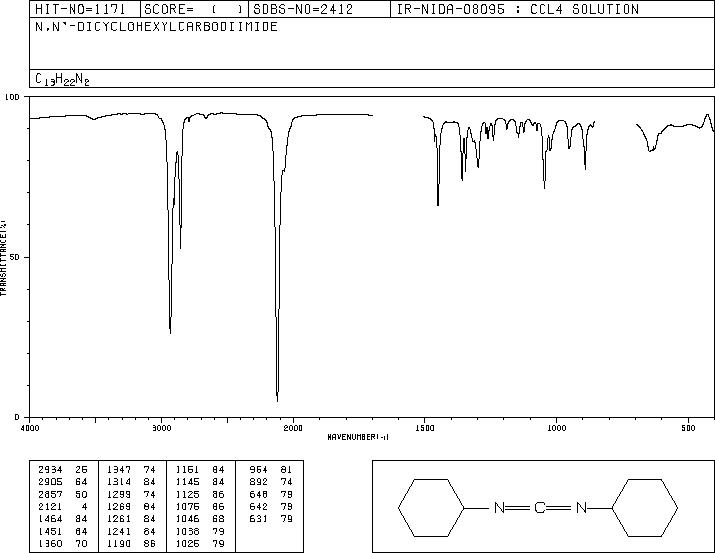Click the 50 y-axis tick label

[16, 257]
